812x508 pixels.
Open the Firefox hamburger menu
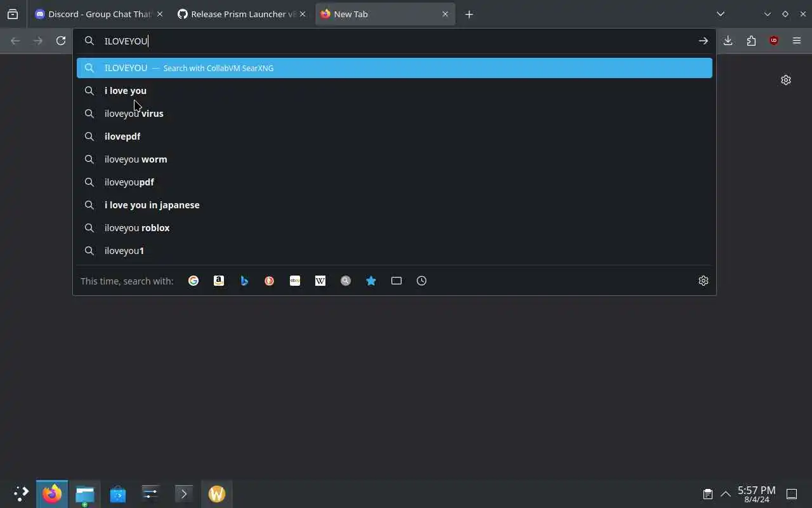[797, 41]
